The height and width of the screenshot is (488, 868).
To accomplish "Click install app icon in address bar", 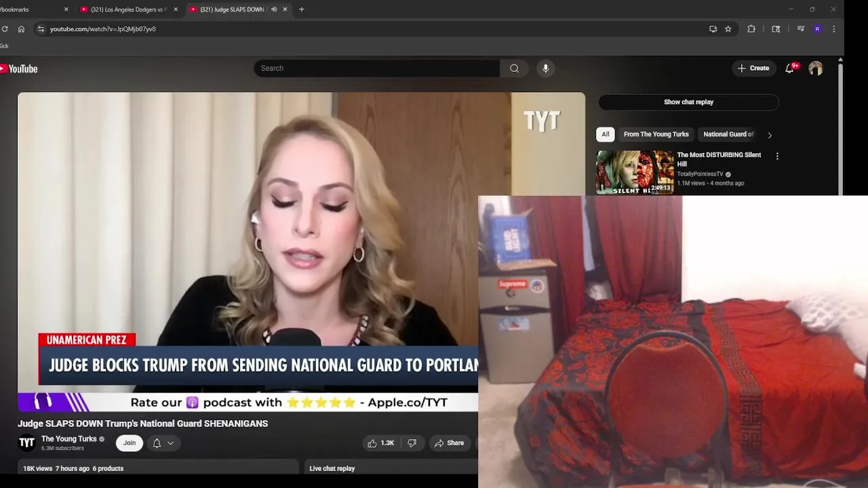I will 713,29.
